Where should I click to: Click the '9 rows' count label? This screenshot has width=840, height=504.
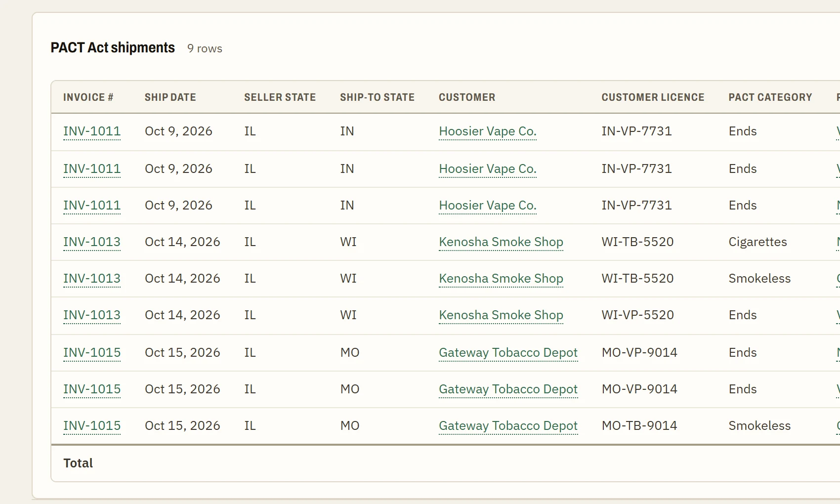point(205,48)
